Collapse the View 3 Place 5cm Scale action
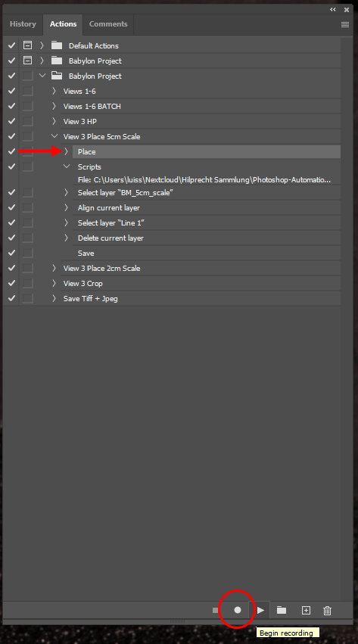The height and width of the screenshot is (644, 358). coord(54,136)
